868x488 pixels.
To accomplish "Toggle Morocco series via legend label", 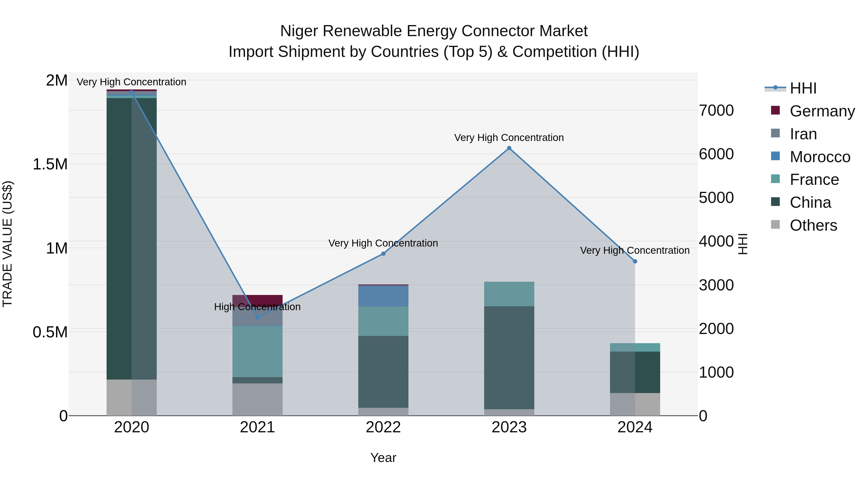I will (x=821, y=157).
